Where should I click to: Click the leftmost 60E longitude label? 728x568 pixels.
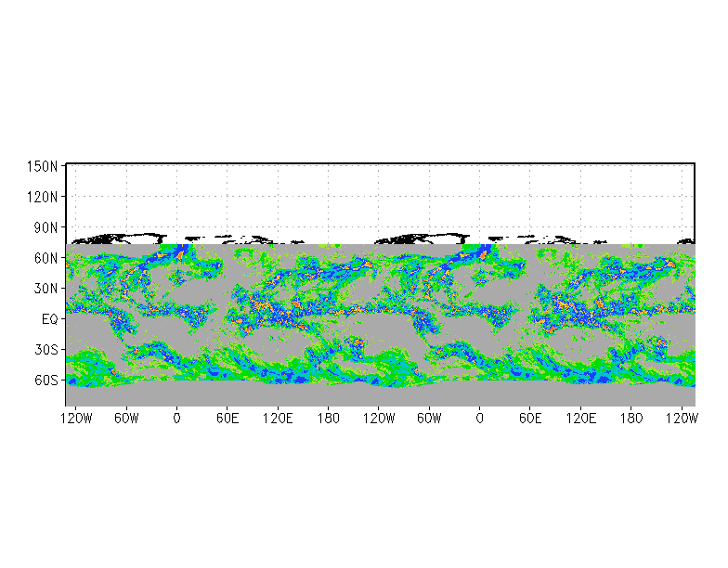point(227,419)
